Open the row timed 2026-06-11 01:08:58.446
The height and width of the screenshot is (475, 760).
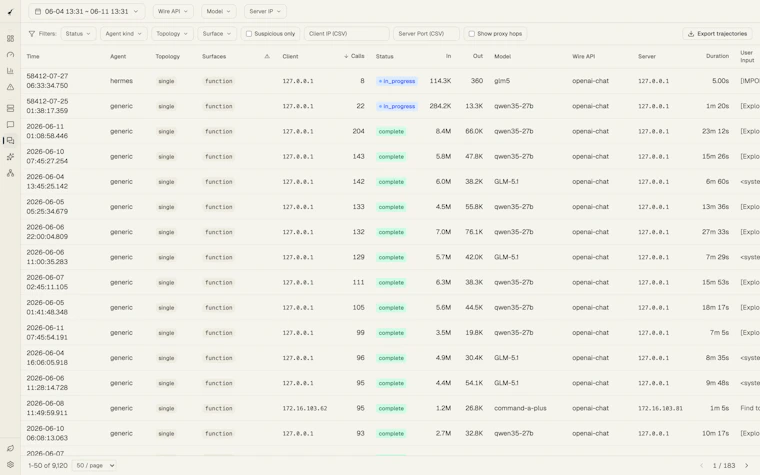point(390,131)
